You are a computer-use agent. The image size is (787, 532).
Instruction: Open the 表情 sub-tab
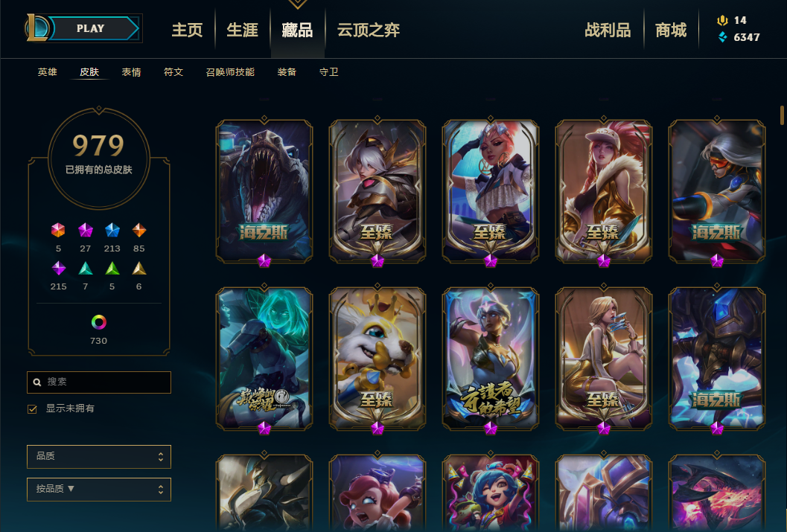132,72
